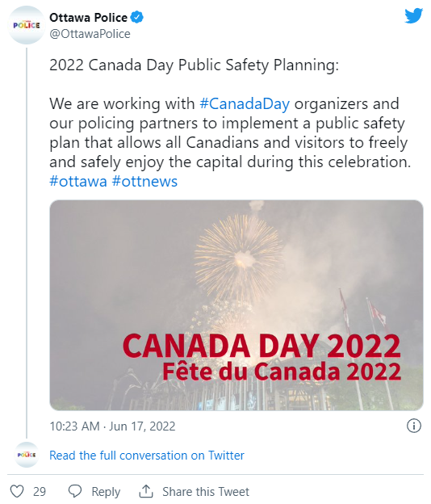
Task: Click the 10:23 AM Jun 17, 2022 timestamp
Action: click(x=112, y=426)
